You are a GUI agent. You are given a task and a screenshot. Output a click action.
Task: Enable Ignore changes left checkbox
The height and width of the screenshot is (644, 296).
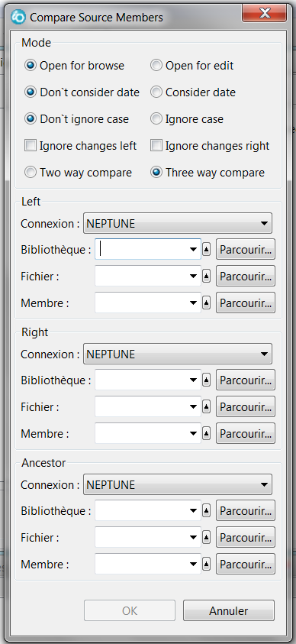click(x=81, y=146)
